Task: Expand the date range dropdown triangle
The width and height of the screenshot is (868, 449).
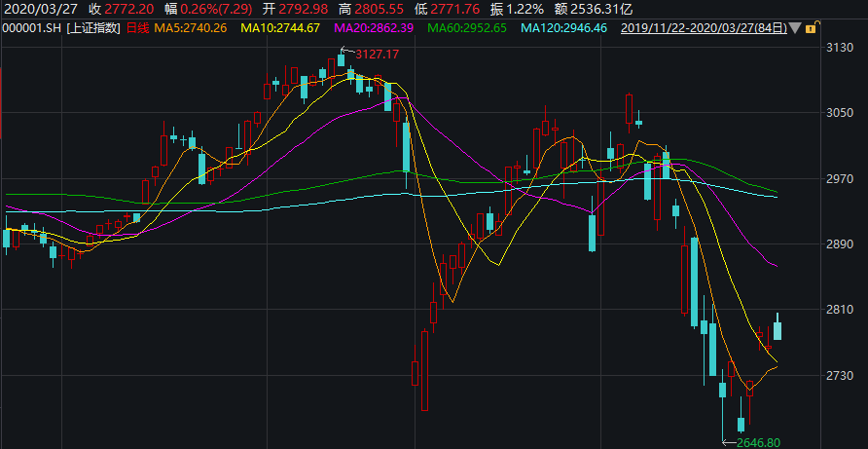Action: (795, 27)
